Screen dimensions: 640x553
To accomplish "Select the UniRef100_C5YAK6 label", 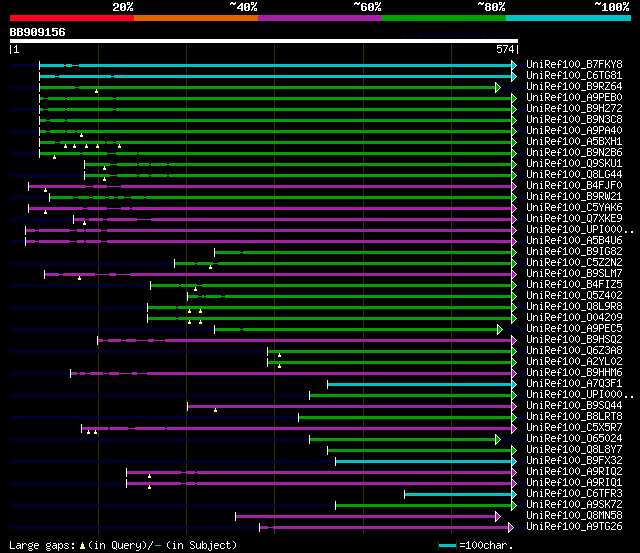I will coord(574,208).
